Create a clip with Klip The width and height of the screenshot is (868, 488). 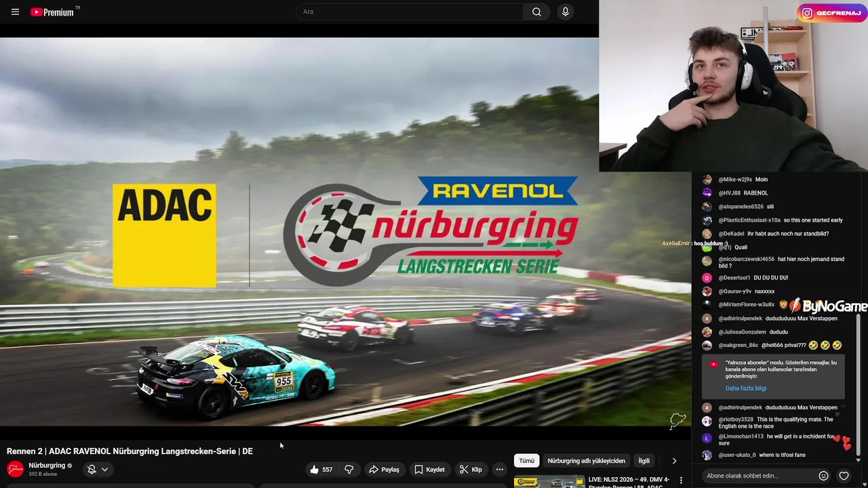pyautogui.click(x=471, y=469)
